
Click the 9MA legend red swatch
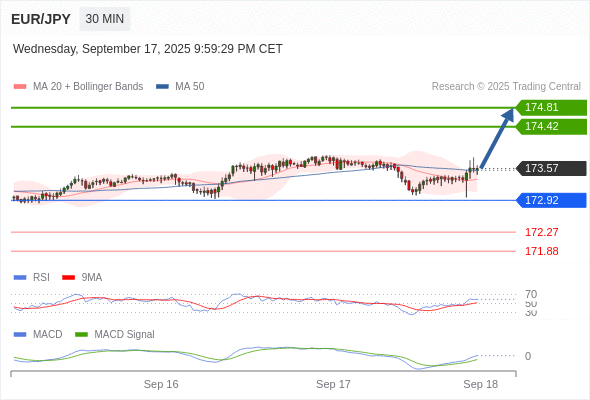tap(68, 278)
